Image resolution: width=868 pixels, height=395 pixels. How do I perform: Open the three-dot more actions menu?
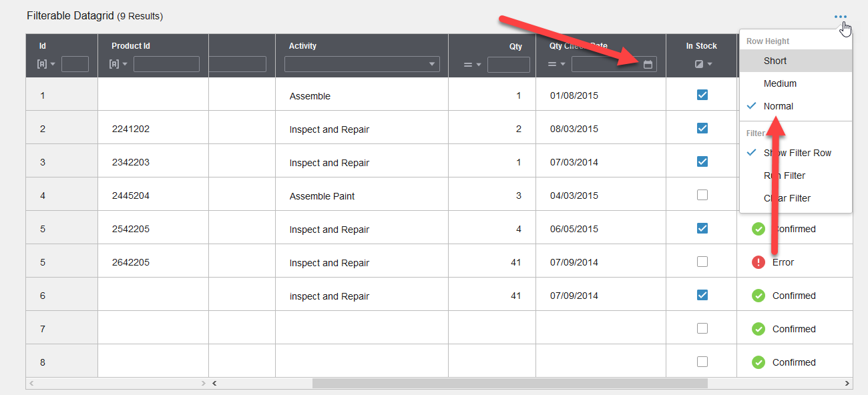coord(840,17)
